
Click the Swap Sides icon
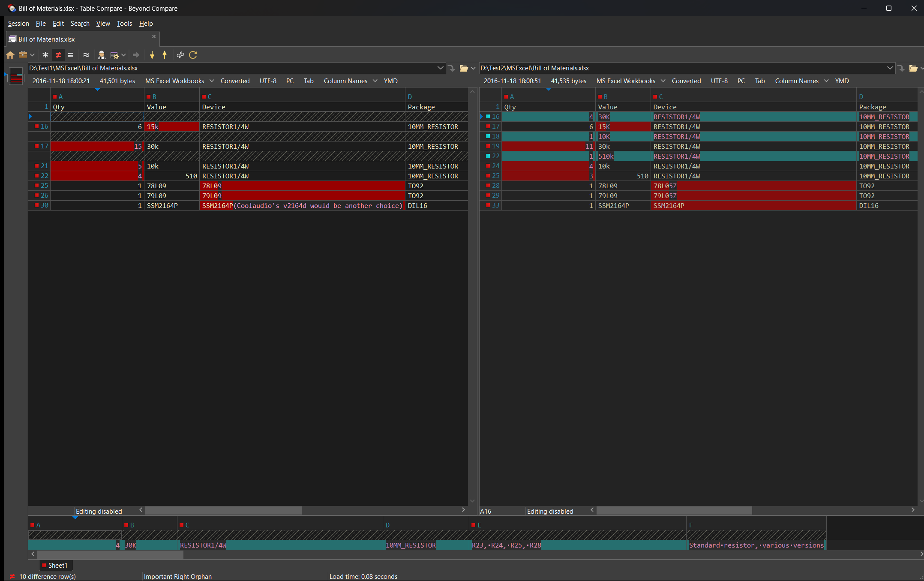pos(180,55)
